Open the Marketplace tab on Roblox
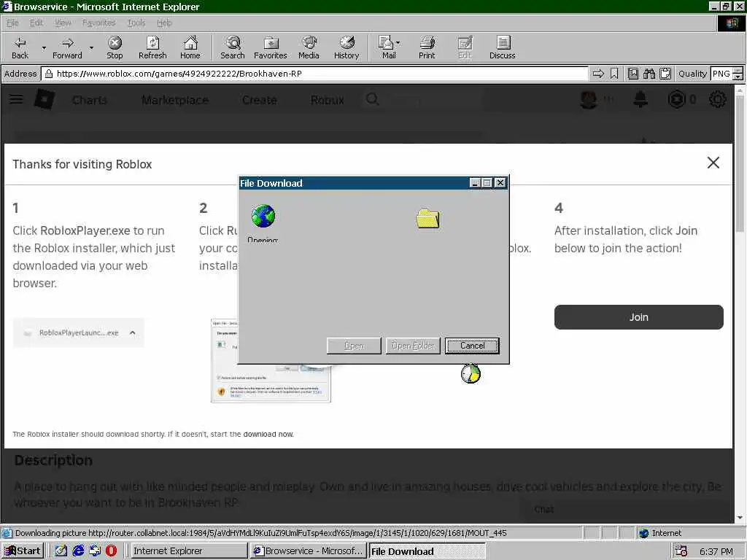747x560 pixels. coord(175,100)
